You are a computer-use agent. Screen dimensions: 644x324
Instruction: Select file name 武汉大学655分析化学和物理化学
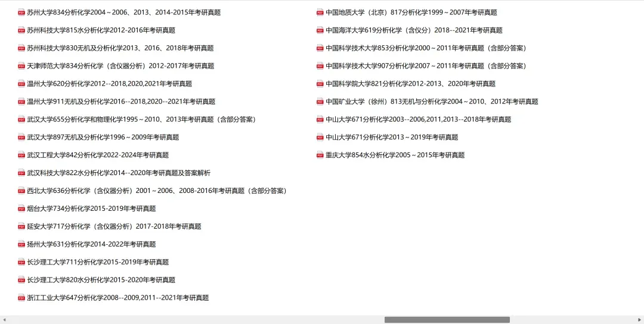[x=142, y=119]
